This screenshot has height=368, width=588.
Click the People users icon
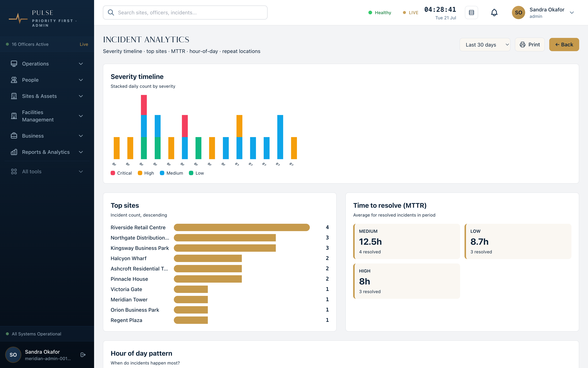(14, 80)
